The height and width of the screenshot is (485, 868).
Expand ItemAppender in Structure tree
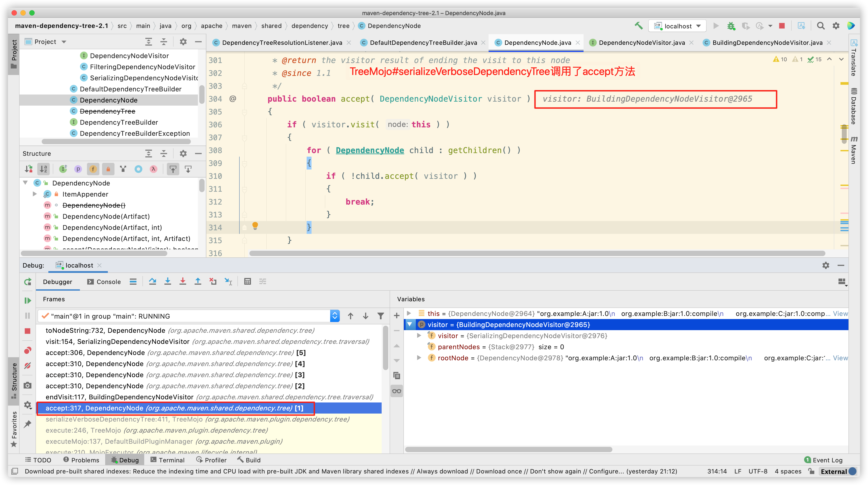34,194
